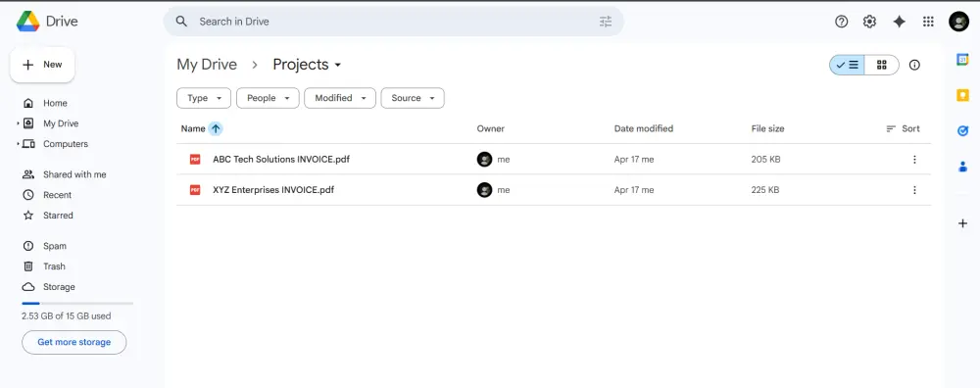Click the Search in Drive field
This screenshot has width=980, height=388.
click(393, 22)
